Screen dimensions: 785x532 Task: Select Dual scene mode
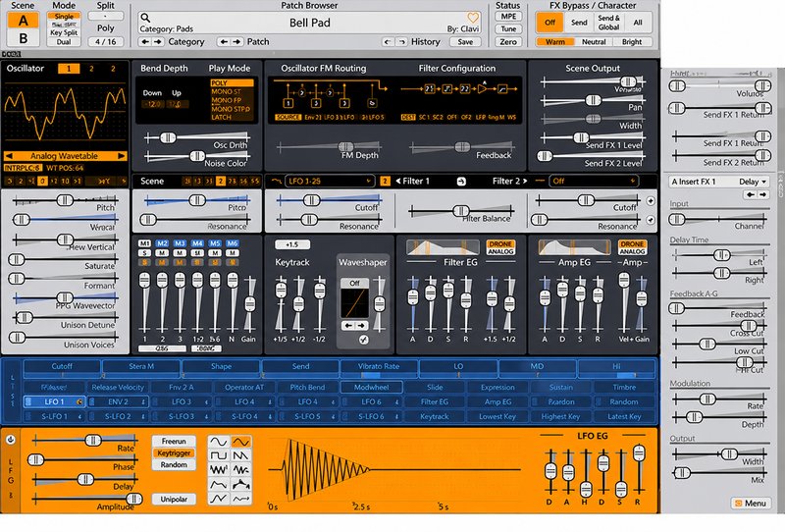point(64,41)
